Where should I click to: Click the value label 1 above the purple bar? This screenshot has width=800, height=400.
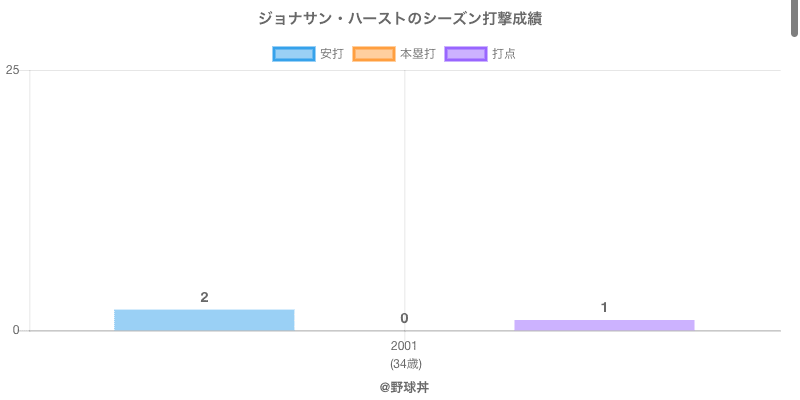click(604, 307)
